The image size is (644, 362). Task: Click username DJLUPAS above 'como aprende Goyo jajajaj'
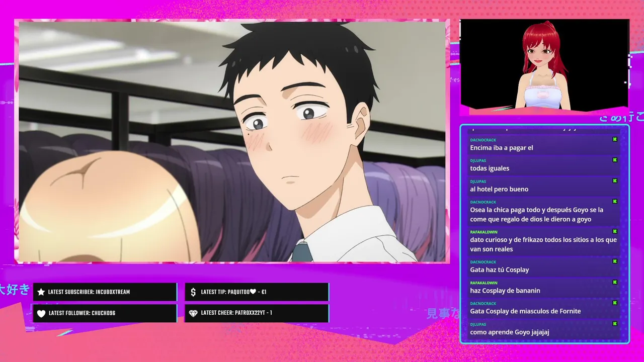[x=478, y=324]
